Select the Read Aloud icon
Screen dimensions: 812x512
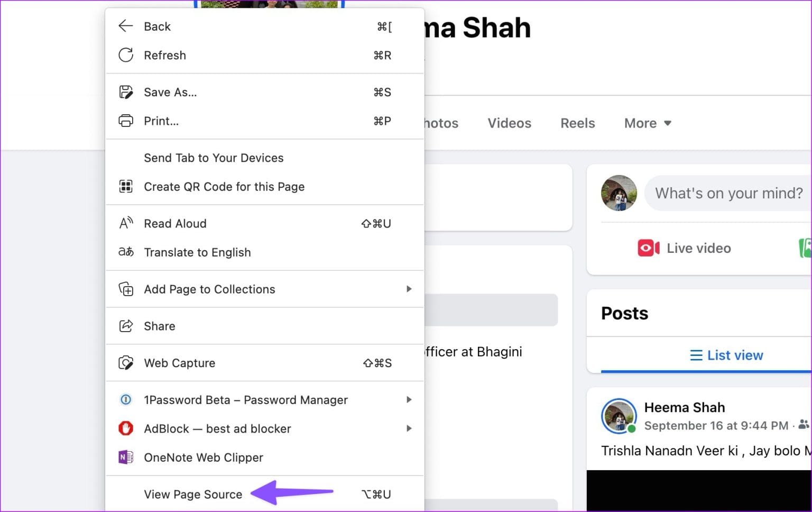[126, 223]
